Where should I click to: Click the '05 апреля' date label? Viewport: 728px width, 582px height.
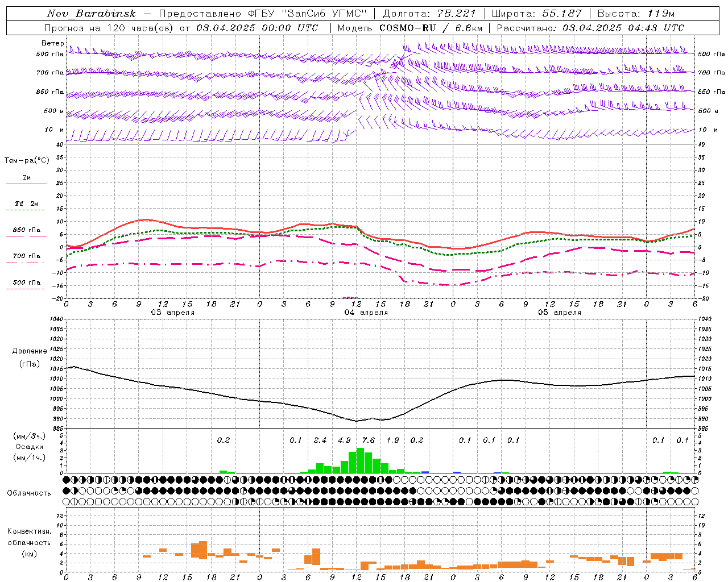(559, 313)
